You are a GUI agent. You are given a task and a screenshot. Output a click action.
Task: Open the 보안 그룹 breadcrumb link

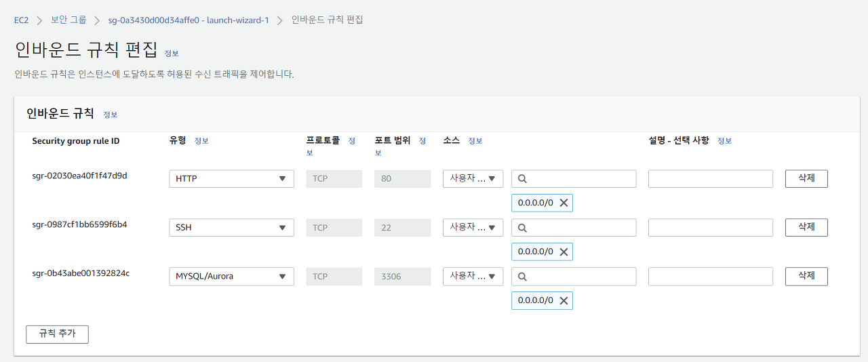coord(68,20)
